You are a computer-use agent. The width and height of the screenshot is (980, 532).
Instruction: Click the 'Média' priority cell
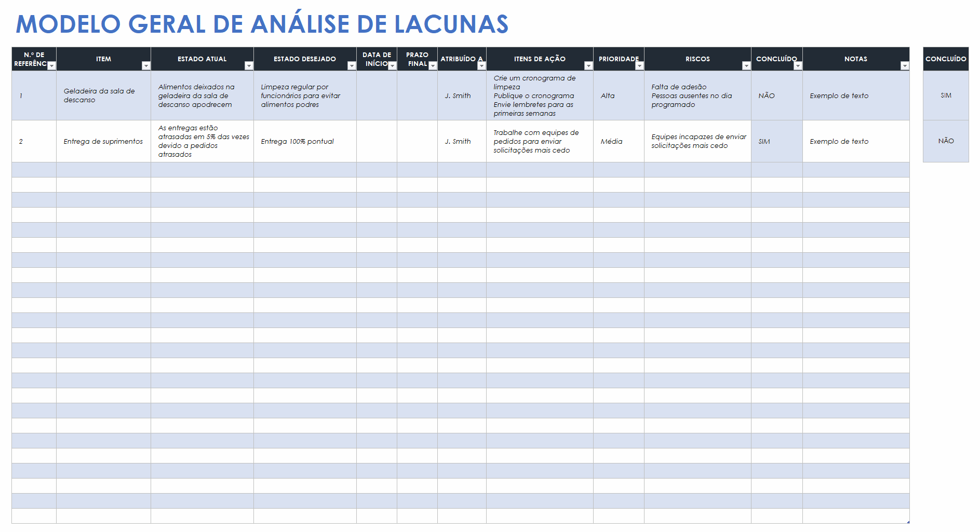pyautogui.click(x=619, y=141)
